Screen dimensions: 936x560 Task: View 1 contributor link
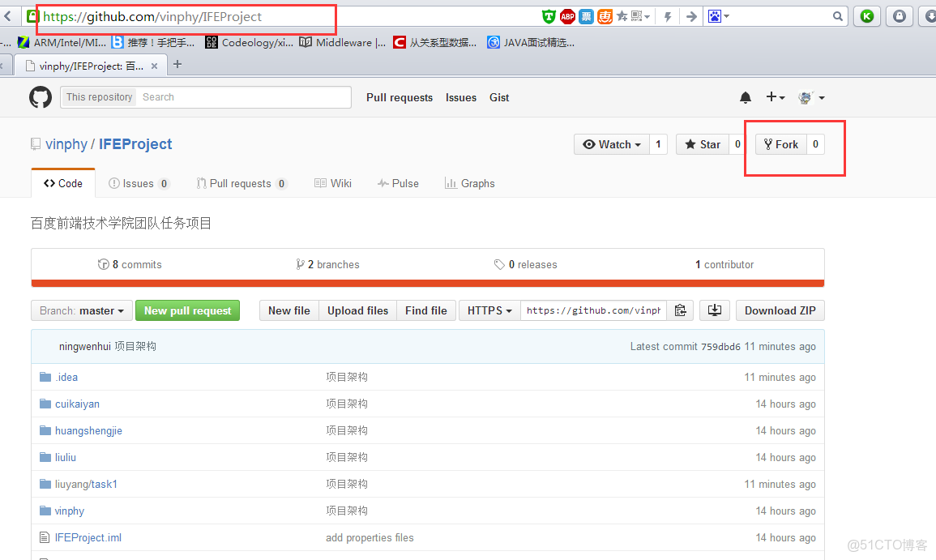coord(724,264)
